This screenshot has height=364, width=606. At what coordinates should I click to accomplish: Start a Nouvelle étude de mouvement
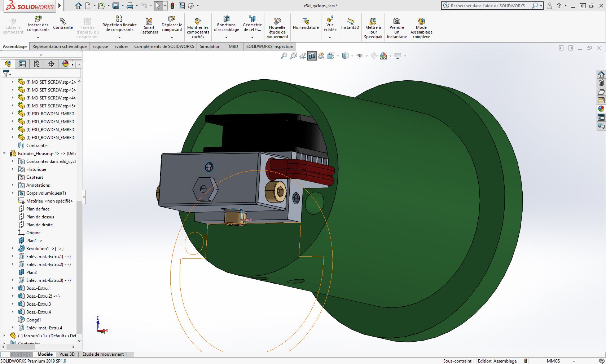(277, 27)
